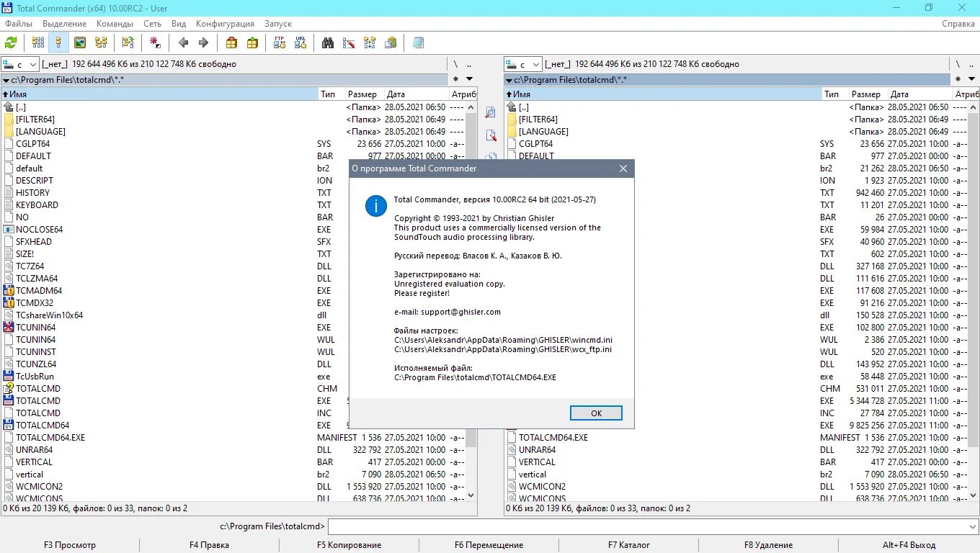Select the full details view toolbar icon
Viewport: 980px width, 553px height.
click(x=59, y=42)
